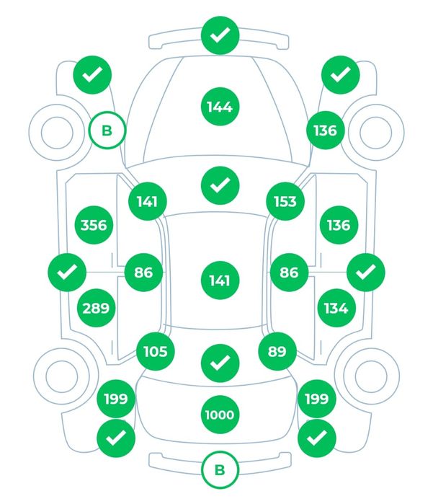Click the 356 thickness badge

(94, 225)
